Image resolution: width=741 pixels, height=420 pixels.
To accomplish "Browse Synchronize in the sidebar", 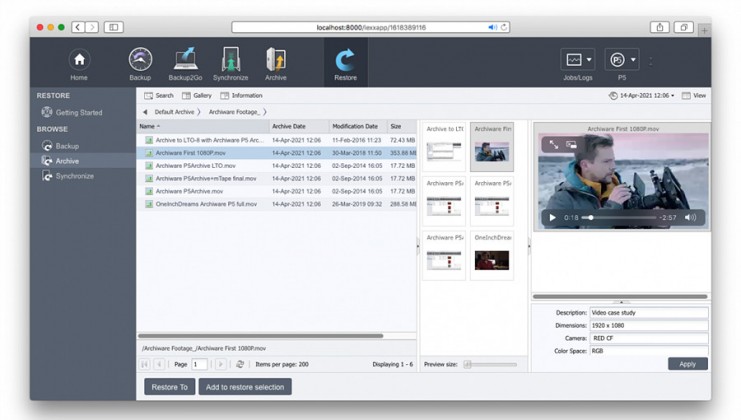I will tap(68, 176).
